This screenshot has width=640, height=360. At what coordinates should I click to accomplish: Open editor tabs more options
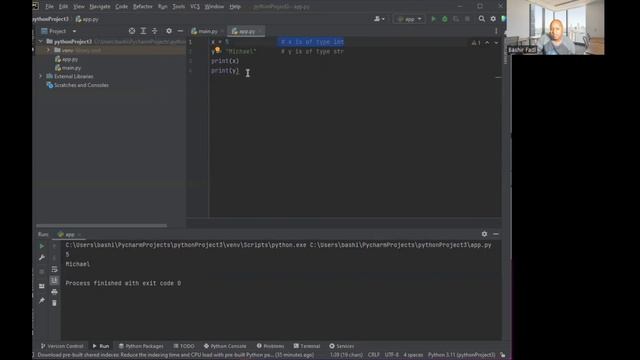coord(496,31)
